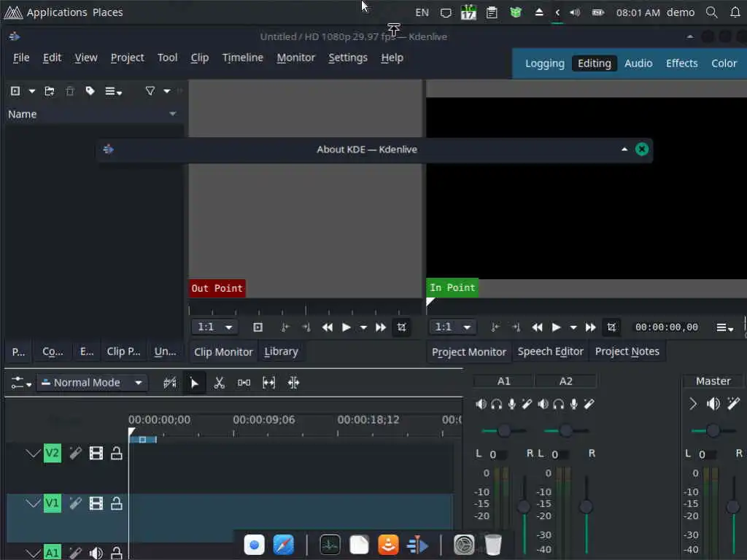Click Project Monitor timecode field
The height and width of the screenshot is (560, 747).
(667, 327)
